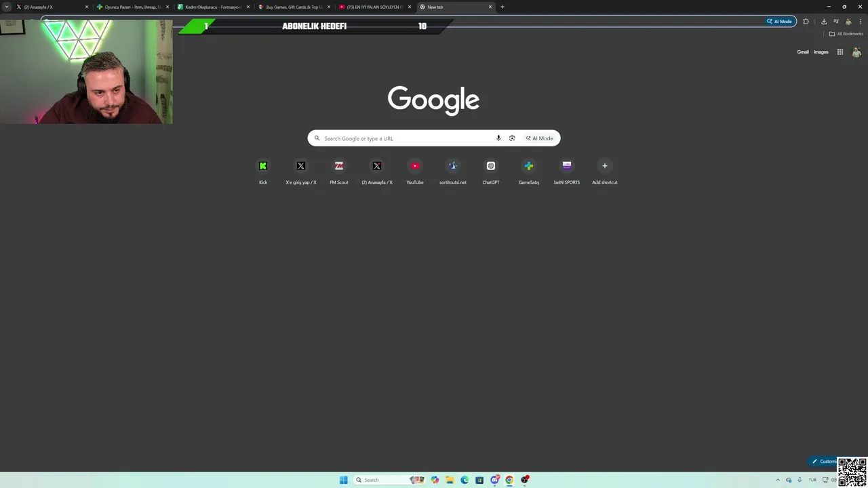Image resolution: width=868 pixels, height=488 pixels.
Task: Close the New tab tab
Action: [490, 7]
